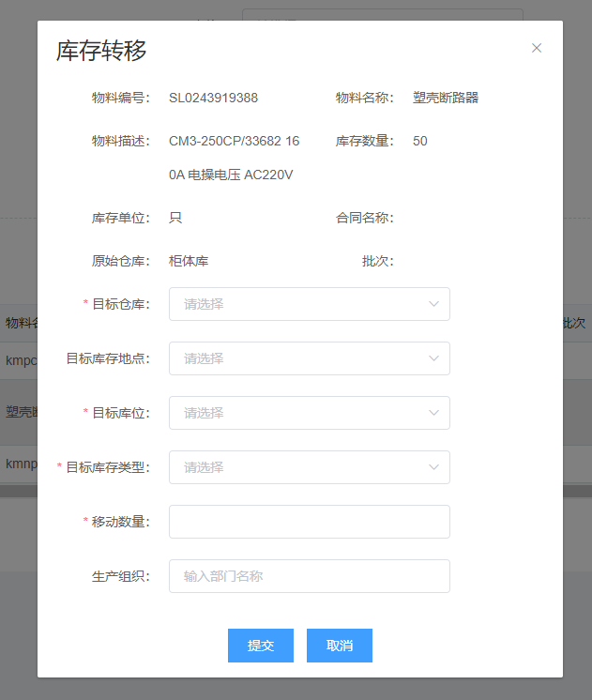The image size is (592, 700).
Task: Open the 目标库存地点 select box
Action: point(300,358)
